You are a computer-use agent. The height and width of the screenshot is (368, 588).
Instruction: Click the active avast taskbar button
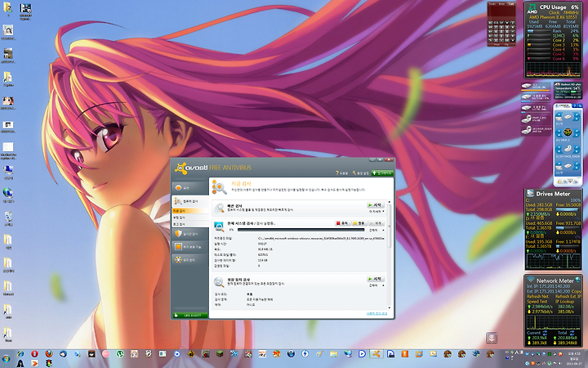click(376, 354)
